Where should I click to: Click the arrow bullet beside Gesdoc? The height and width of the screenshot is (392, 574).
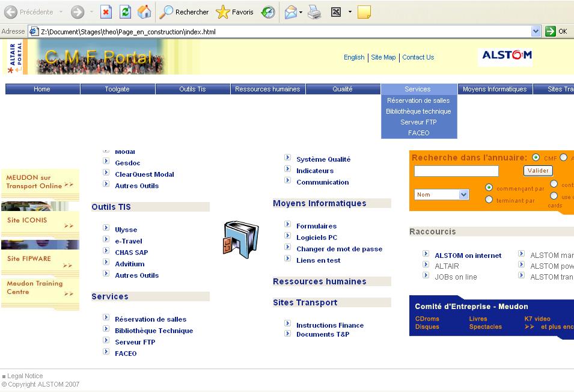[x=106, y=161]
